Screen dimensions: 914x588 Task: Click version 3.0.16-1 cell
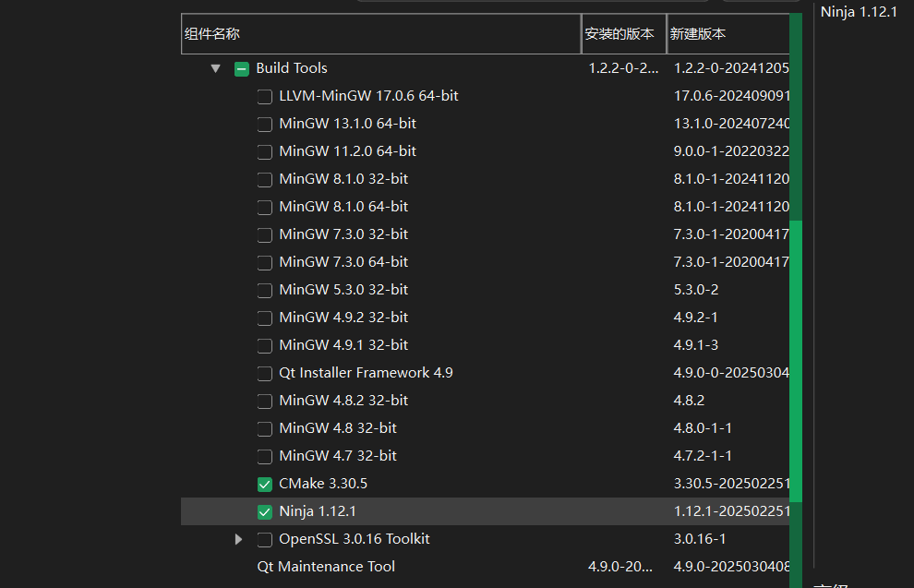(x=700, y=539)
